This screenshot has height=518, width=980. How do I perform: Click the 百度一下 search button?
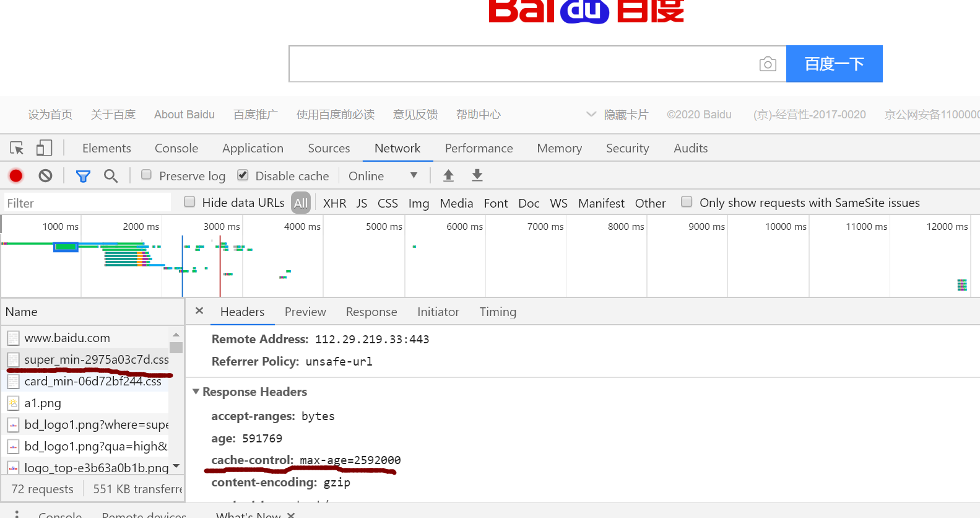click(x=834, y=64)
